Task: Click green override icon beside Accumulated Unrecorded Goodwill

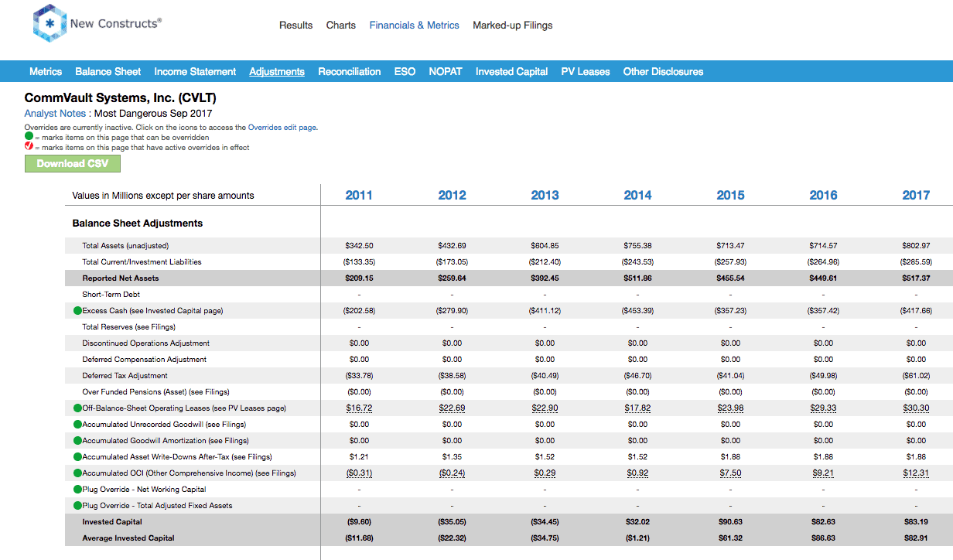Action: [x=77, y=425]
